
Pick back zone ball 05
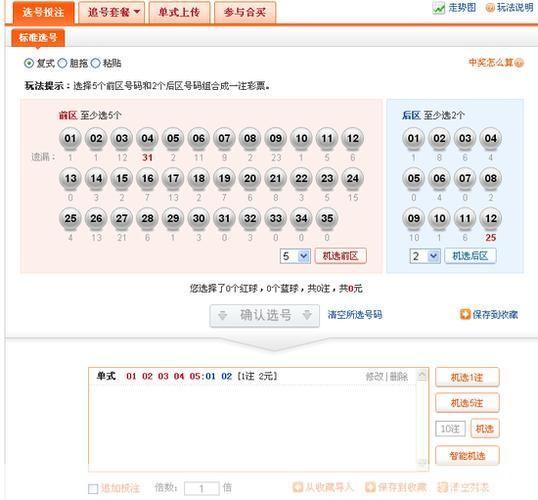click(x=414, y=178)
